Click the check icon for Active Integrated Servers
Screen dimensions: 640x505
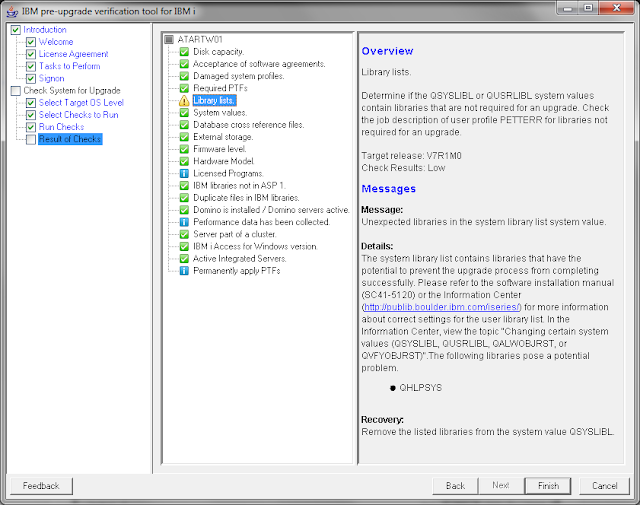(184, 258)
